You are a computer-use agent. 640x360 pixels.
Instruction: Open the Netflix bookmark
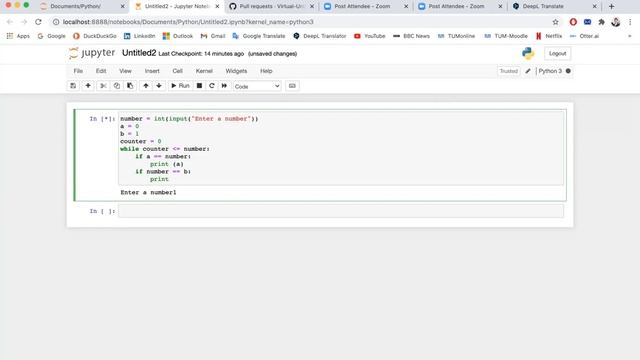pyautogui.click(x=549, y=36)
